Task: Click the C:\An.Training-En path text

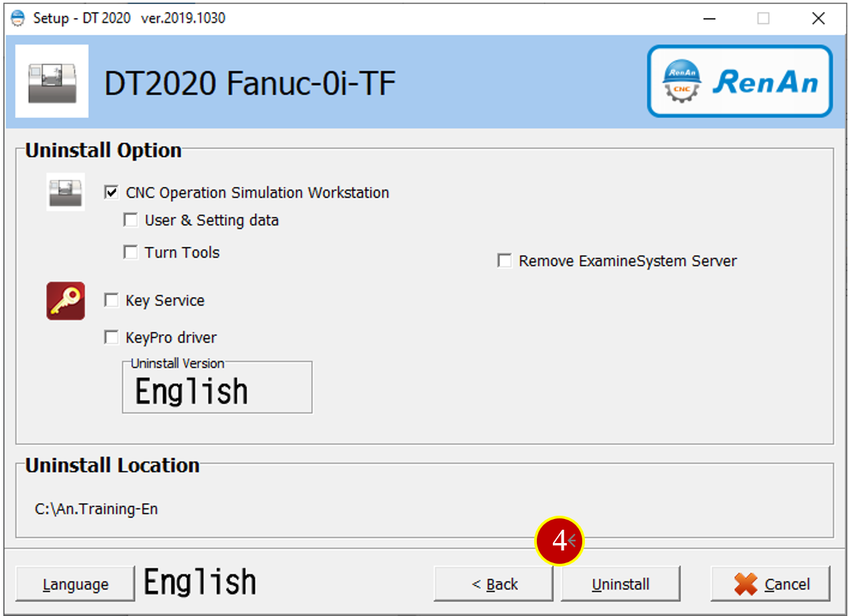Action: click(x=96, y=509)
